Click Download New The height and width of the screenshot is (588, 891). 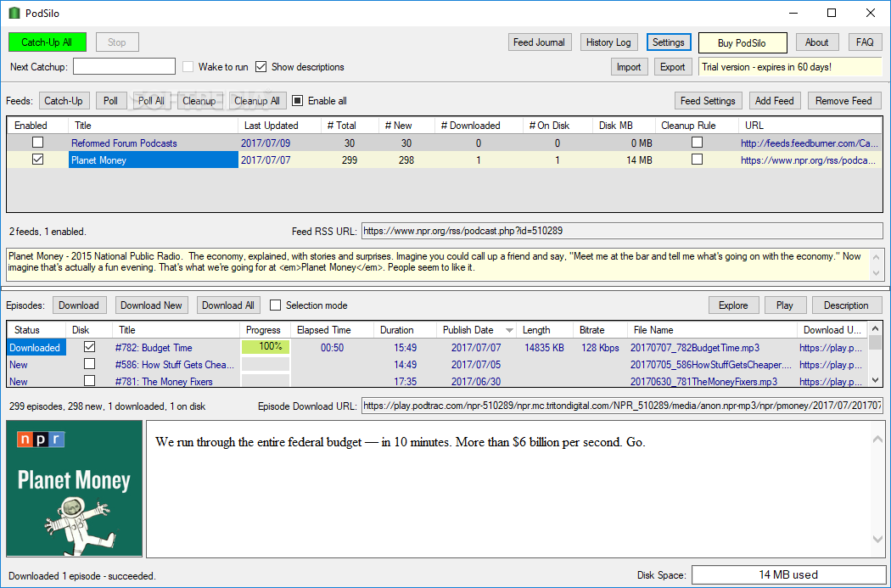click(151, 305)
